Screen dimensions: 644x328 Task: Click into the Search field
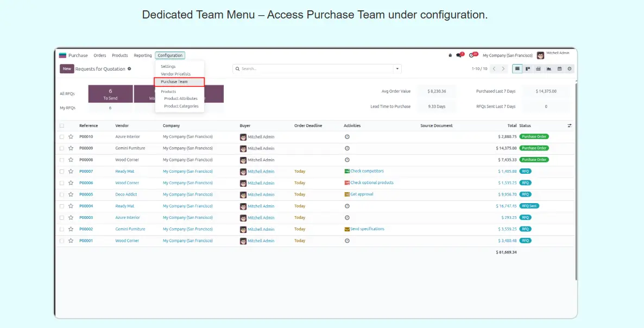pos(315,69)
